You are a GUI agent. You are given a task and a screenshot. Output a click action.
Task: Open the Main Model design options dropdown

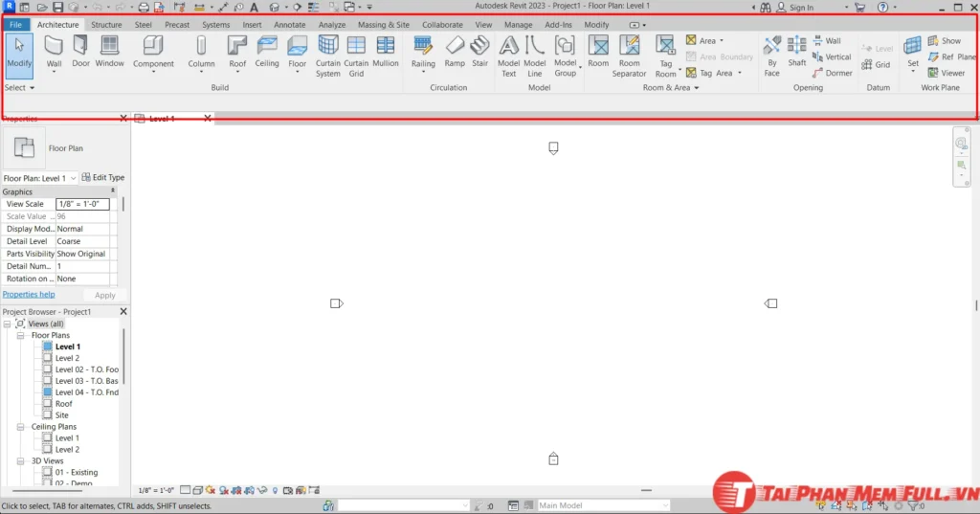tap(603, 505)
